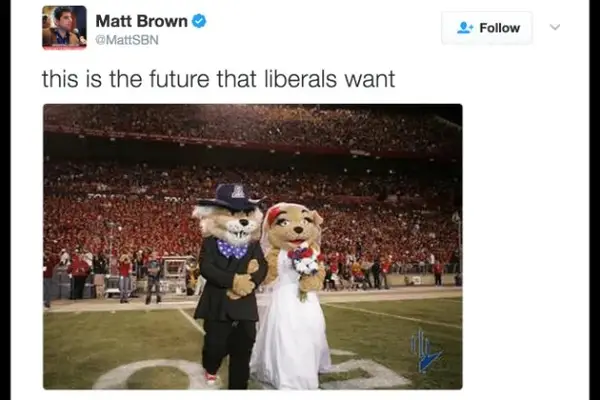
Task: Open the @MattSBN handle link
Action: (x=127, y=40)
